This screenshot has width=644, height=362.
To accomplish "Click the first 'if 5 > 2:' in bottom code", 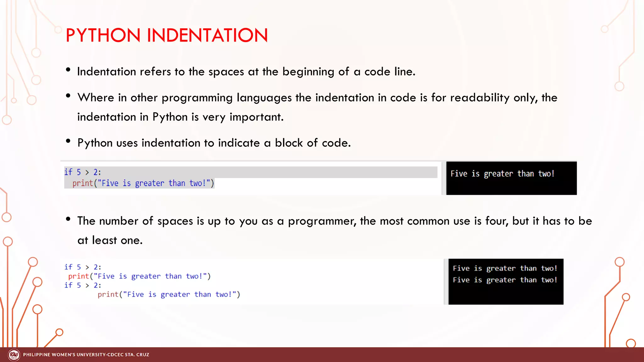I will (83, 267).
